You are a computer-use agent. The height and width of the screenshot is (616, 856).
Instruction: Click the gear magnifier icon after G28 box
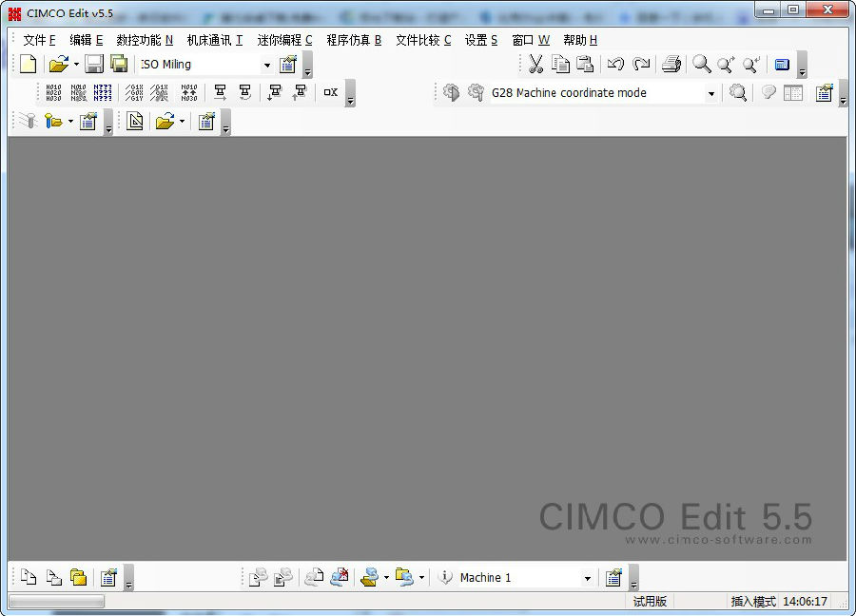click(737, 93)
